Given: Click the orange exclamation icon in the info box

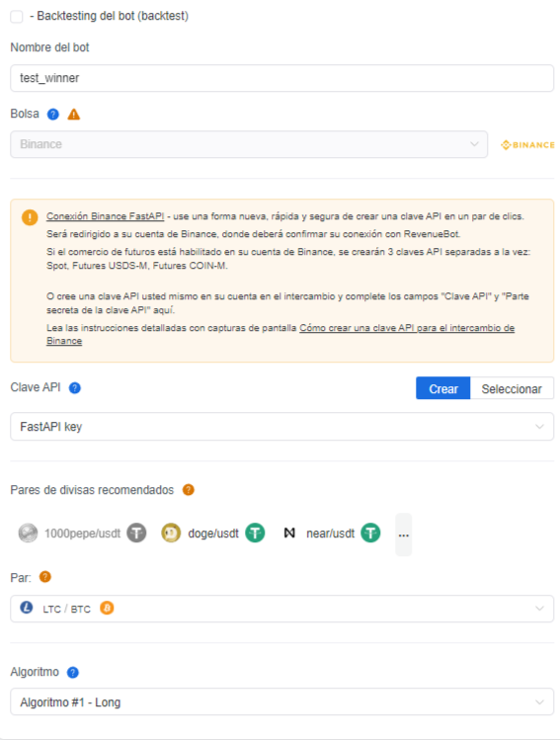Looking at the screenshot, I should pos(30,217).
